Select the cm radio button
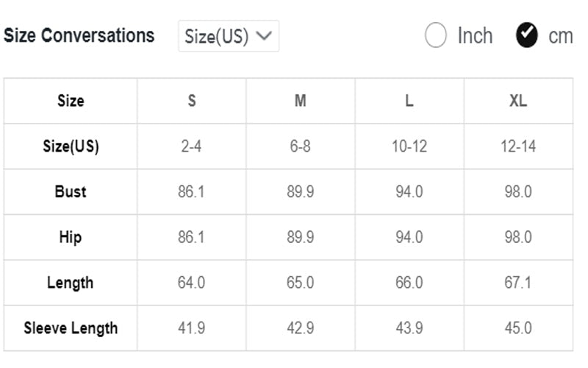588x368 pixels. coord(526,35)
